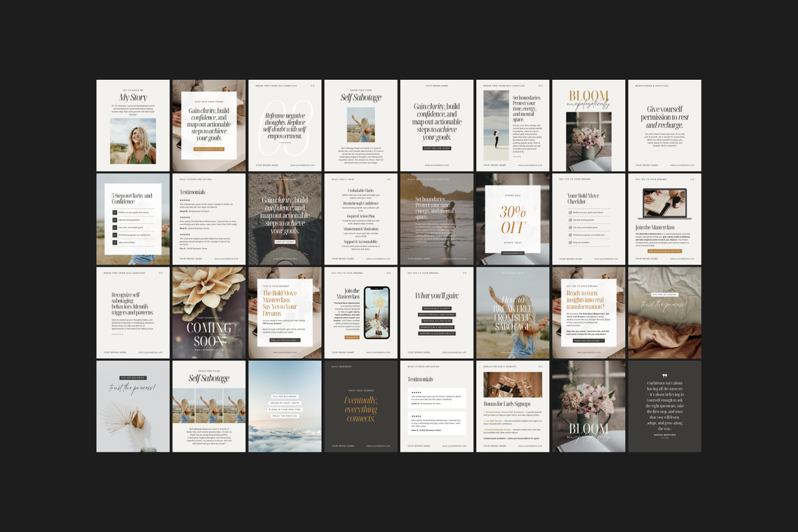Click the 'UNSHAKABLE CLARITY' dark label
798x532 pixels.
tap(436, 309)
